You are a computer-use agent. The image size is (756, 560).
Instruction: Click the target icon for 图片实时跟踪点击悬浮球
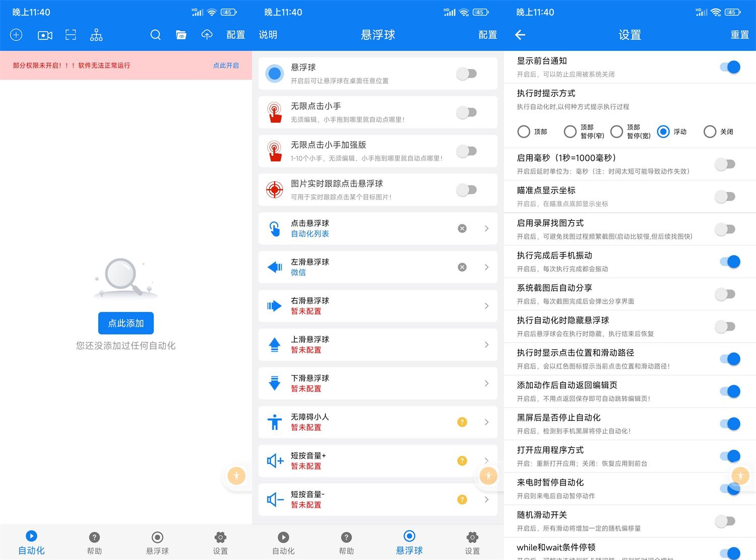[x=275, y=190]
